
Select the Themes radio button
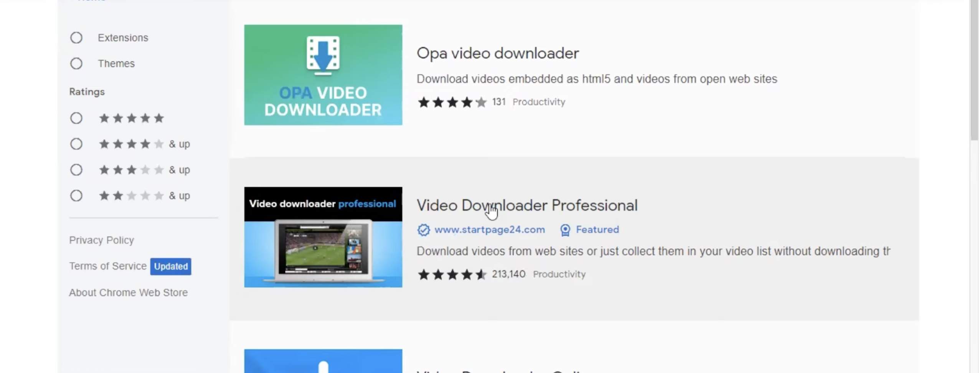coord(76,63)
